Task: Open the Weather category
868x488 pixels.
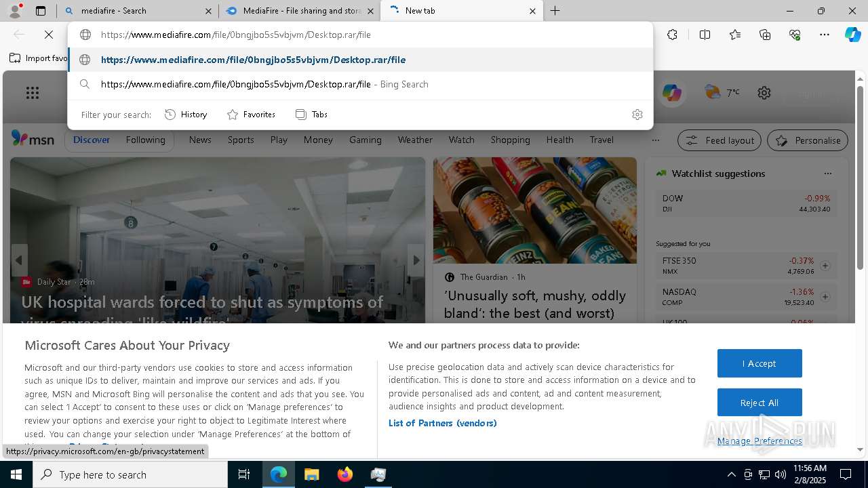Action: (415, 140)
